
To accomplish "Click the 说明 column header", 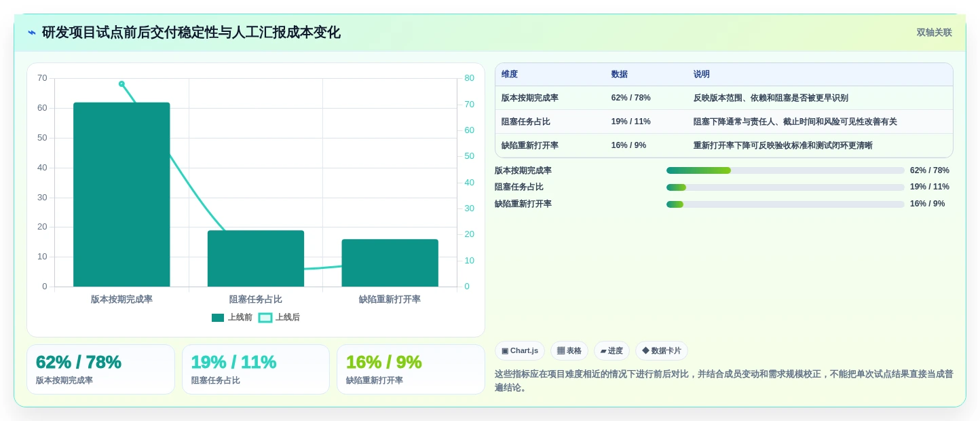I will [702, 74].
